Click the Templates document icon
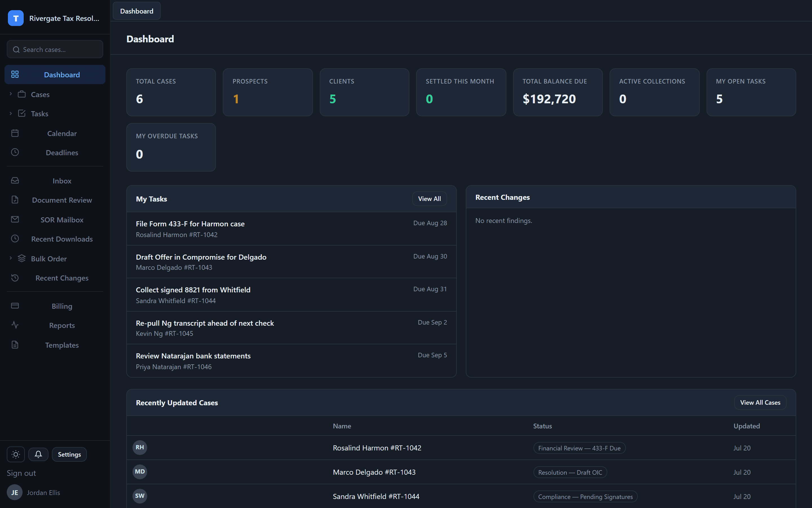This screenshot has width=812, height=508. [15, 345]
